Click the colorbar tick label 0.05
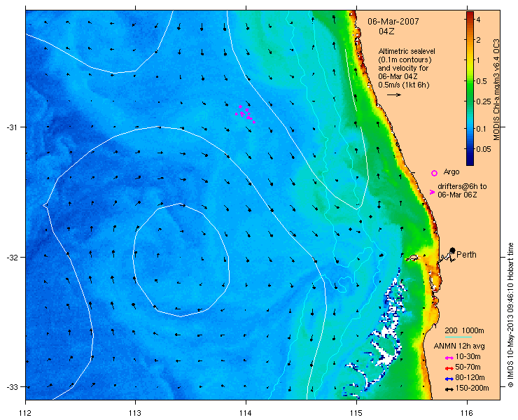This screenshot has height=420, width=518. tap(483, 149)
